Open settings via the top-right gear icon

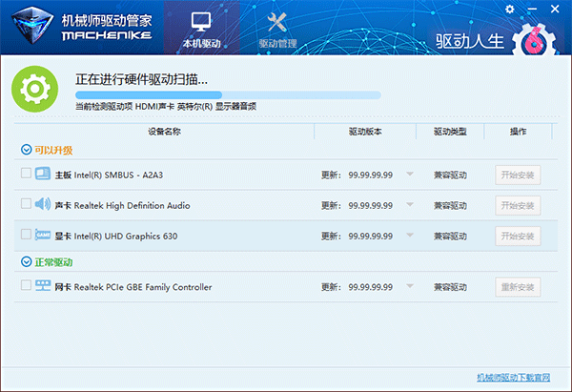pyautogui.click(x=510, y=9)
